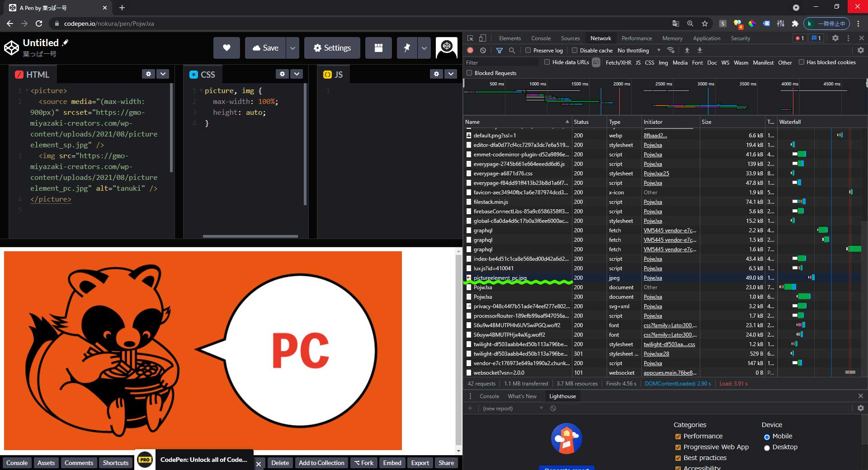Reload the page
This screenshot has width=868, height=470.
[x=39, y=23]
